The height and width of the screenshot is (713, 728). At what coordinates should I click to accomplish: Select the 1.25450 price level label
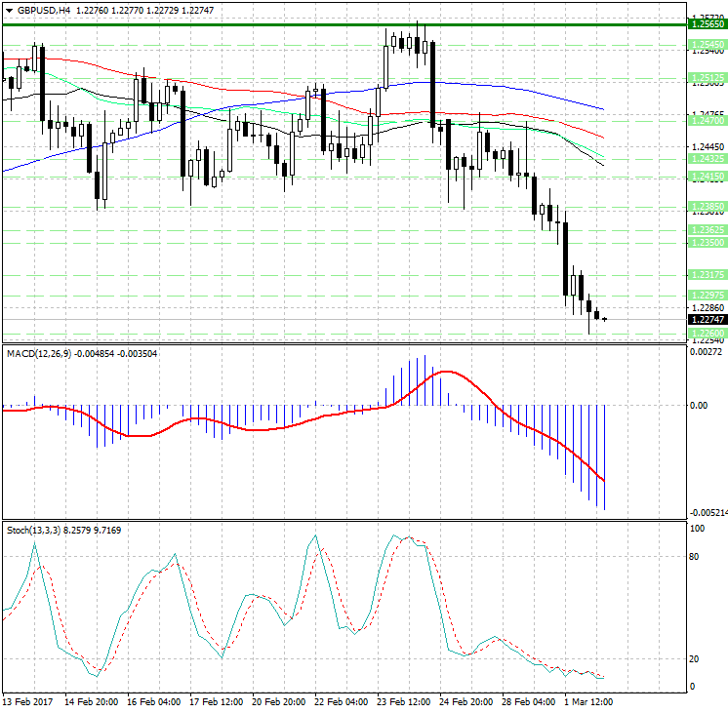point(707,45)
